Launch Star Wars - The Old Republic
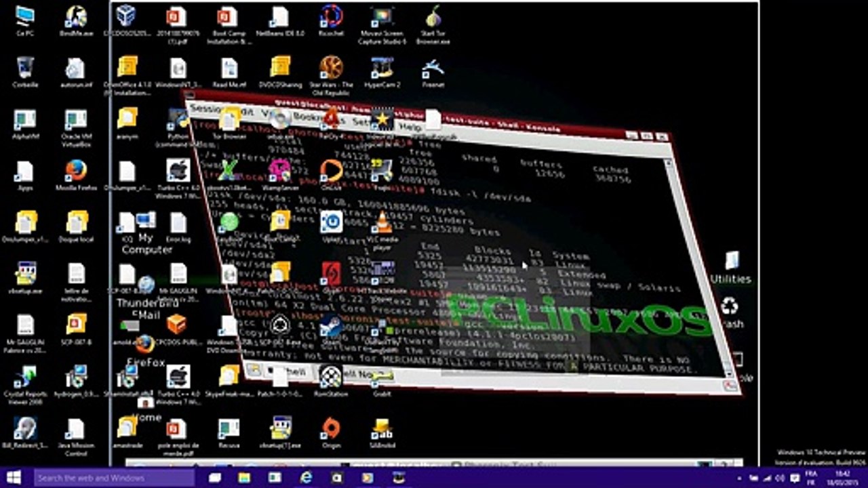The width and height of the screenshot is (868, 488). coord(332,76)
